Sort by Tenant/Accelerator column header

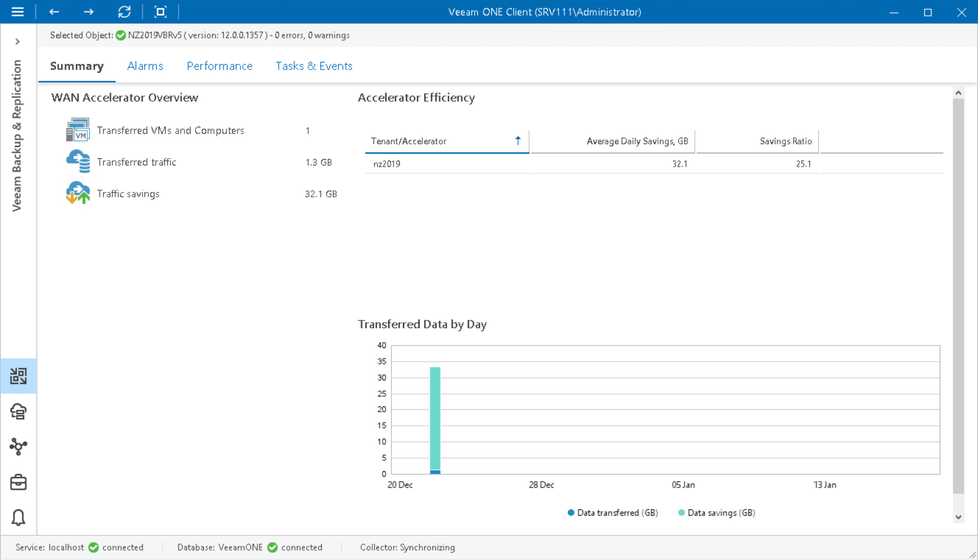[x=447, y=141]
